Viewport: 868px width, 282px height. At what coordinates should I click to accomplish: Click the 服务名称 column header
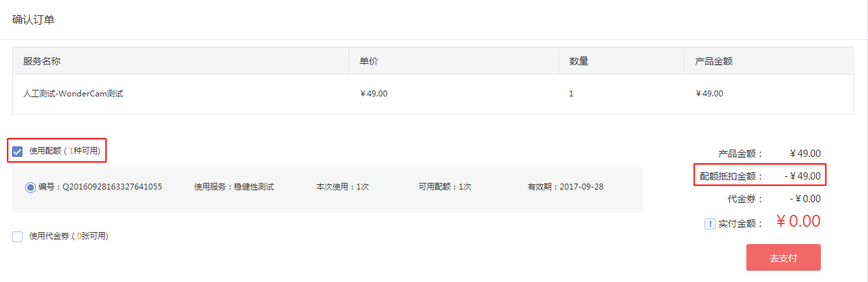click(x=42, y=61)
